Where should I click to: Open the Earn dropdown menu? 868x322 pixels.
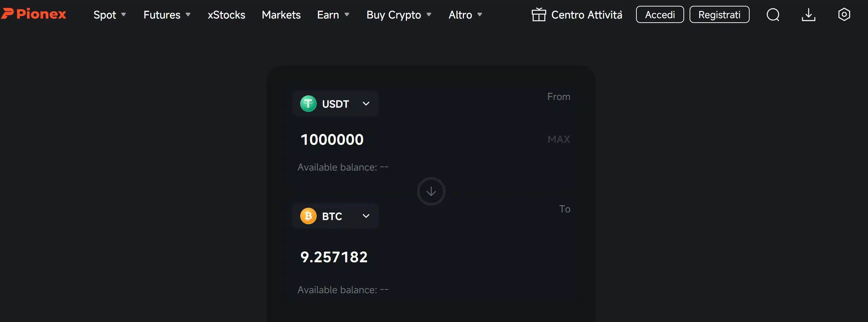click(333, 15)
